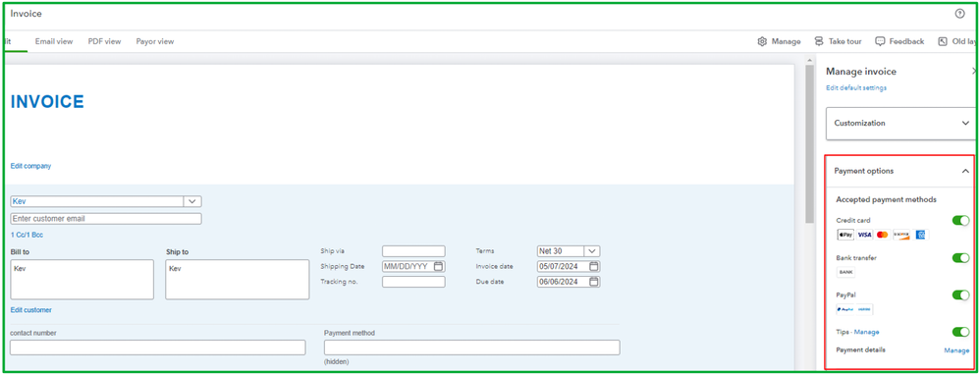Click the Manage gear icon
Image resolution: width=980 pixels, height=375 pixels.
click(x=762, y=41)
